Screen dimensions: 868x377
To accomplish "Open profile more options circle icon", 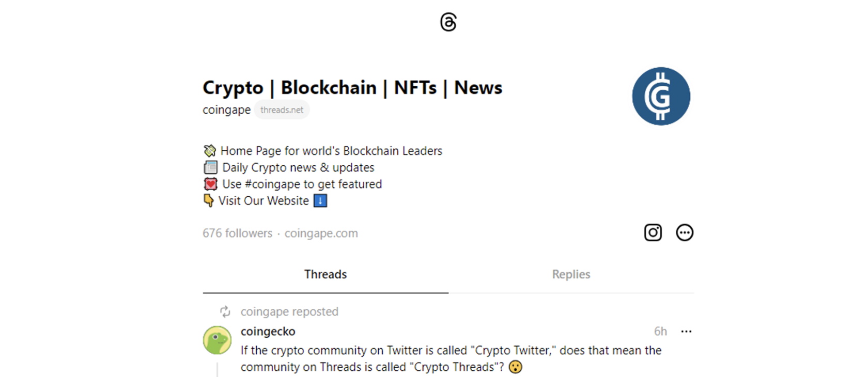I will [x=685, y=232].
